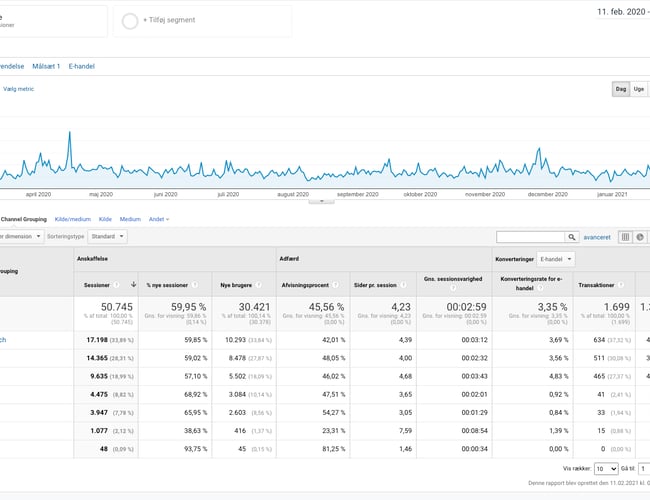Select the Målsæt 1 tab
Image resolution: width=650 pixels, height=500 pixels.
point(46,66)
